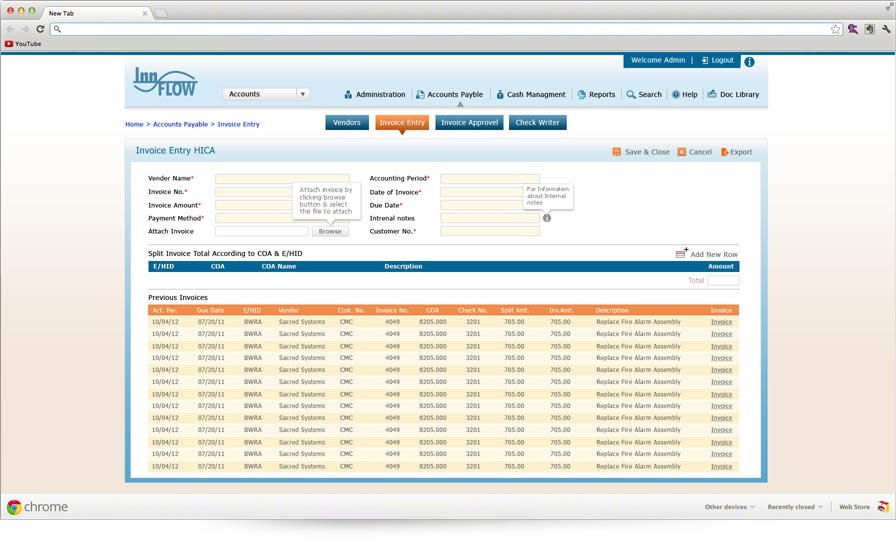896x550 pixels.
Task: Click the blue info icon beside Logout
Action: coord(749,61)
